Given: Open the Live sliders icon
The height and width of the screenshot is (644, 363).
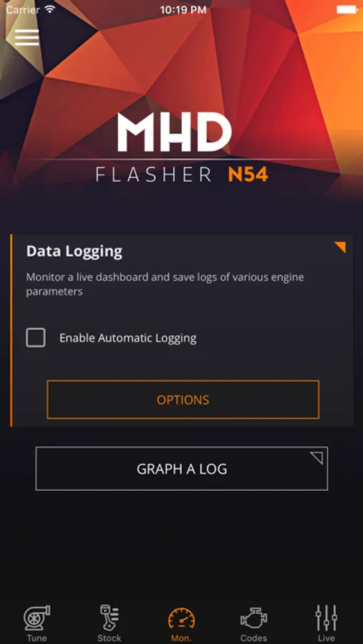Looking at the screenshot, I should point(326,618).
